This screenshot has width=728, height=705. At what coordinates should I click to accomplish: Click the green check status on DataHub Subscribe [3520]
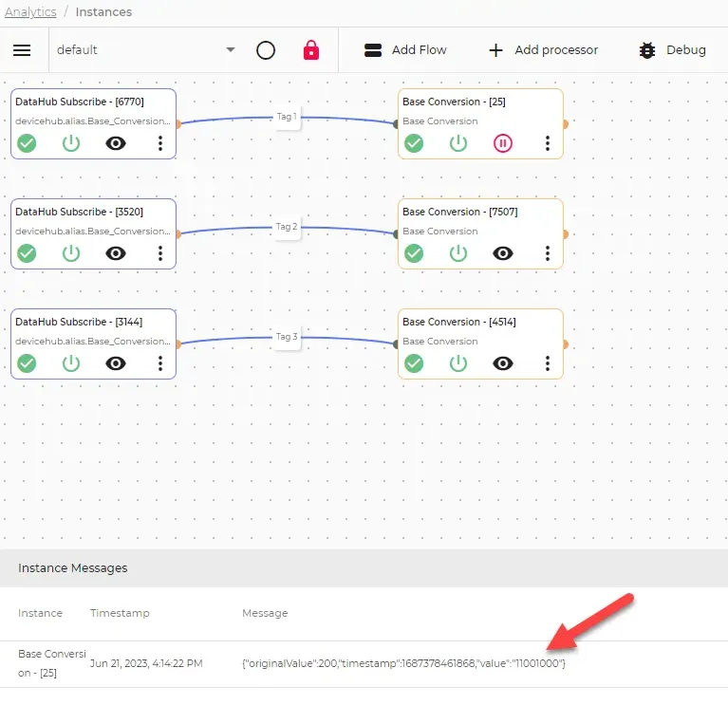[27, 253]
